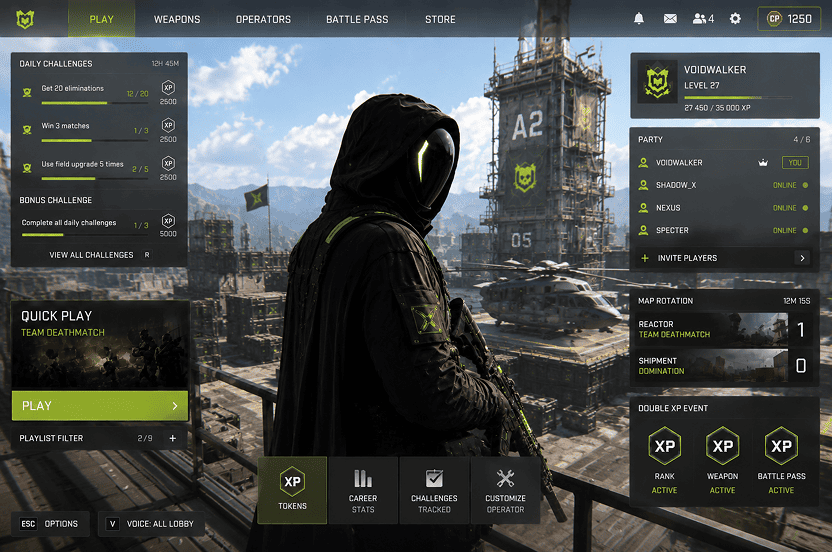Click INVITE PLAYERS row
Image resolution: width=832 pixels, height=552 pixels.
click(x=724, y=258)
